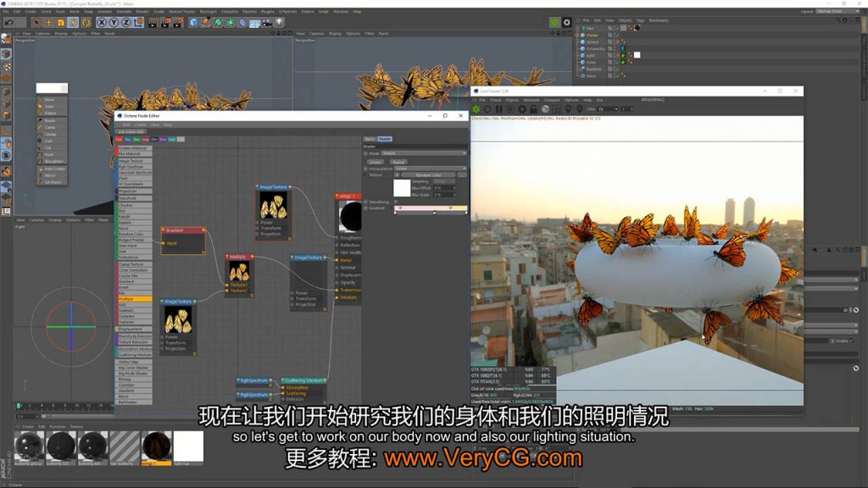
Task: Toggle Mat filter in Node Editor
Action: (x=120, y=140)
